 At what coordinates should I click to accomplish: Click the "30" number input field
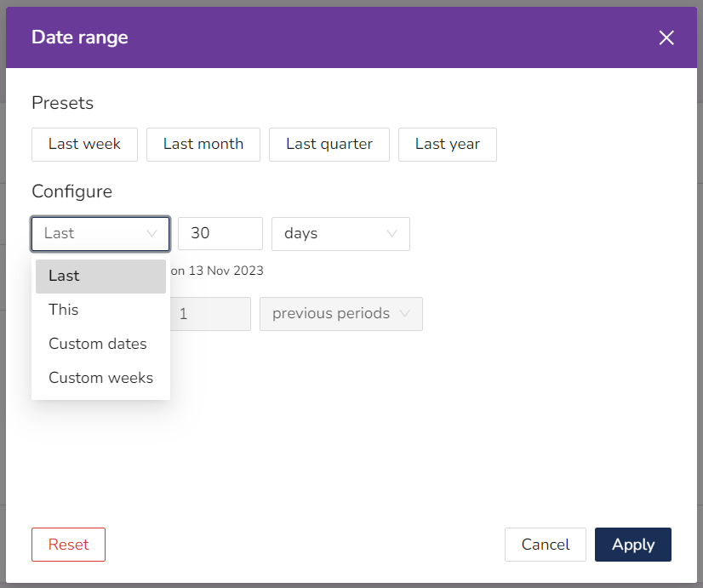(220, 233)
